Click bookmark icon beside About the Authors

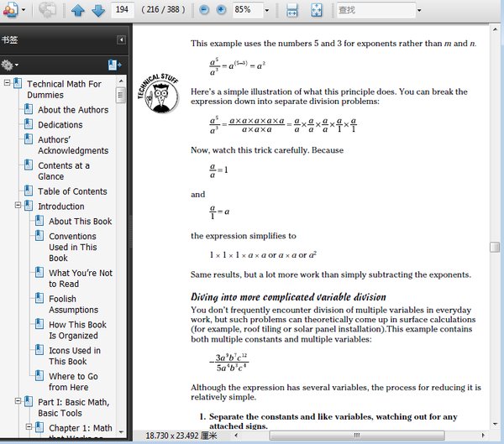(29, 109)
